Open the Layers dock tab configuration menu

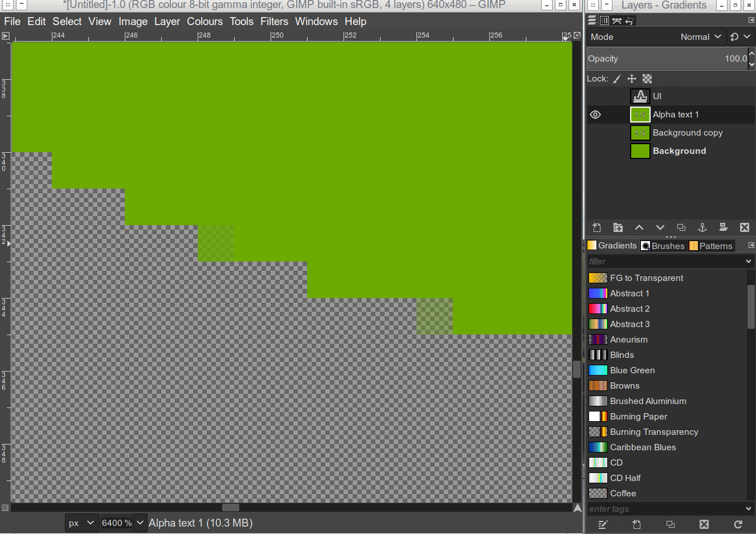[x=751, y=21]
